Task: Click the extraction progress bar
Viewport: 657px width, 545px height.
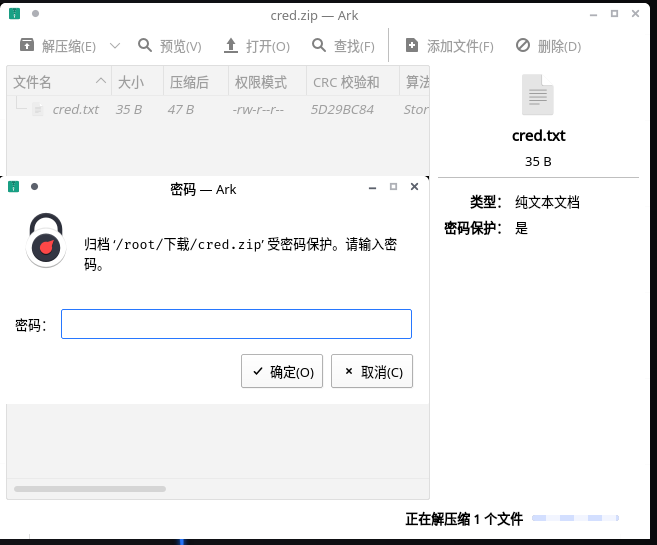Action: pyautogui.click(x=575, y=518)
